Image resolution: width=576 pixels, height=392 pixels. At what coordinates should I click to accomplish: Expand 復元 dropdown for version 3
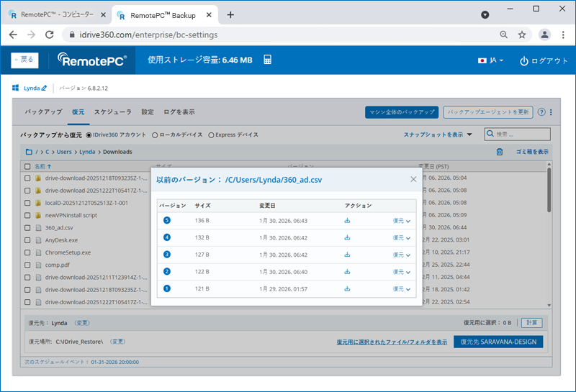(x=402, y=255)
